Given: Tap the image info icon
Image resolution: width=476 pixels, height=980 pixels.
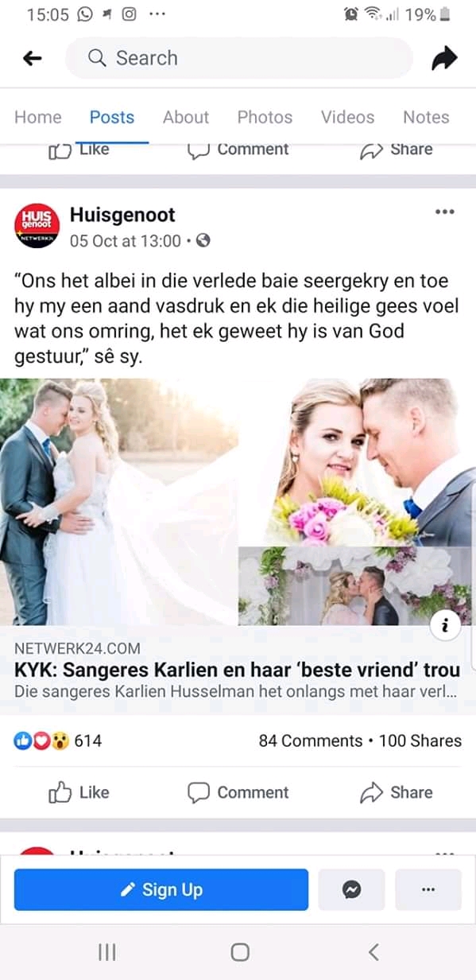Looking at the screenshot, I should click(x=446, y=626).
